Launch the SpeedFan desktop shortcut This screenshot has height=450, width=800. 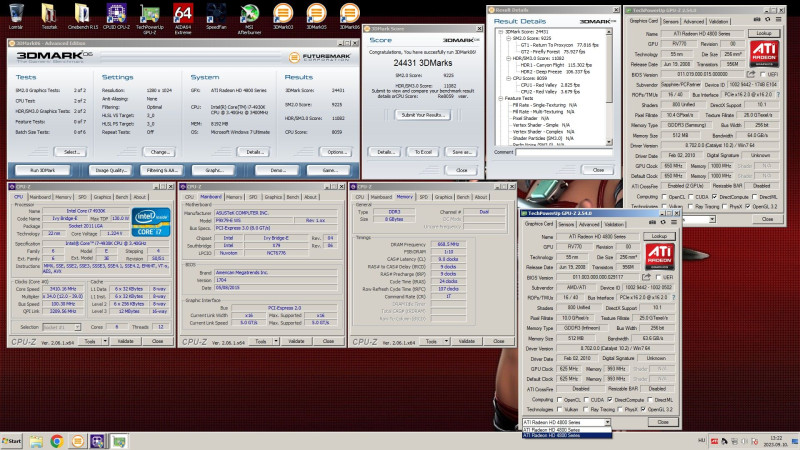(x=216, y=16)
